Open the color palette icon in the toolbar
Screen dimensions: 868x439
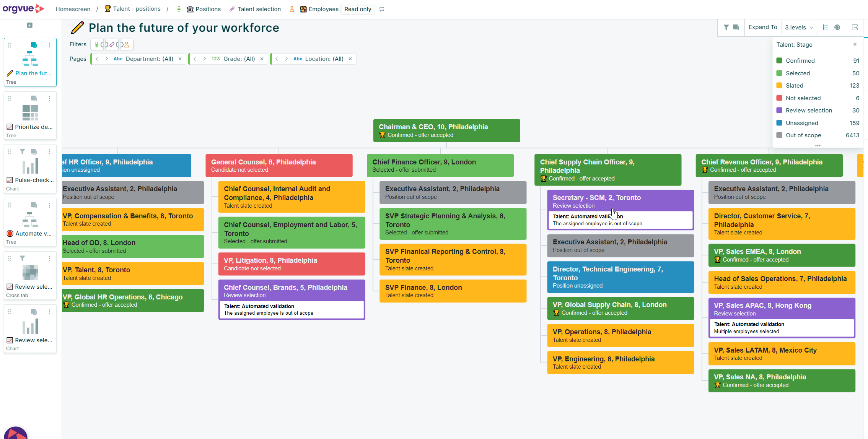point(838,27)
